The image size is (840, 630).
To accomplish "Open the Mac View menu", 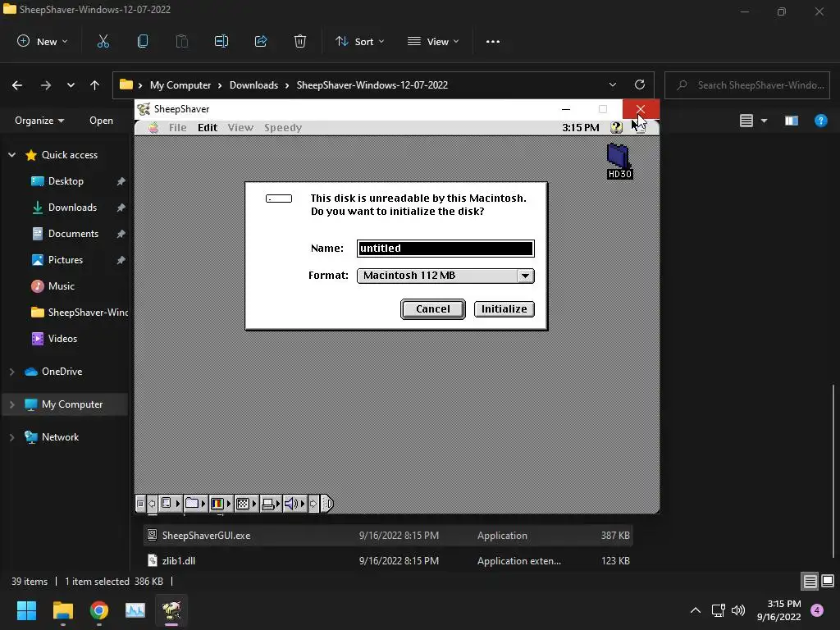I will coord(240,127).
